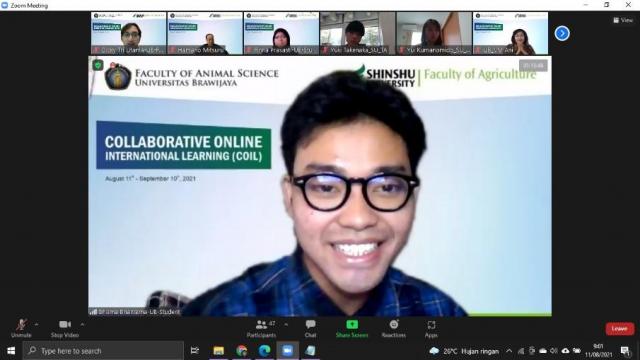Viewport: 640px width, 360px height.
Task: Open the Chat panel
Action: click(310, 328)
